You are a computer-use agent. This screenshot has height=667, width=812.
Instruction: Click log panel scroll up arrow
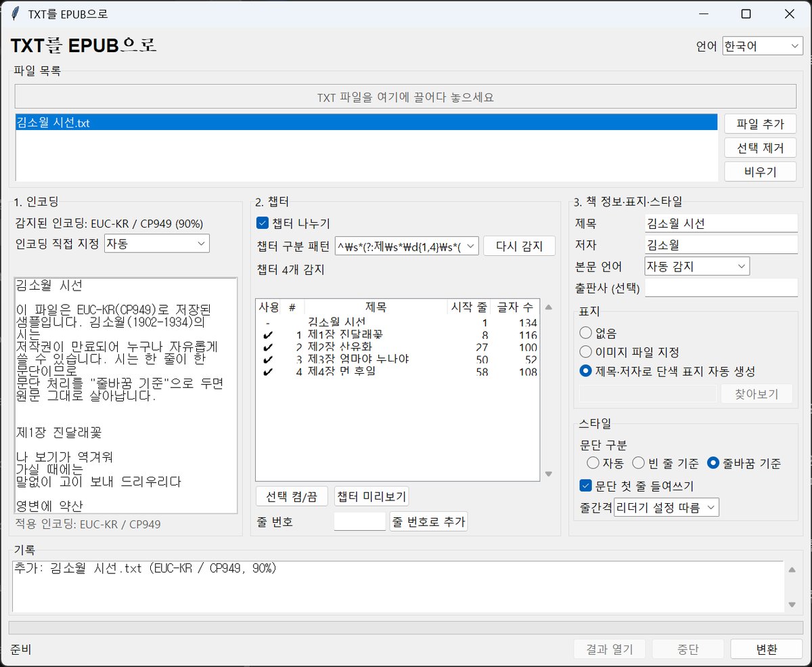coord(791,569)
